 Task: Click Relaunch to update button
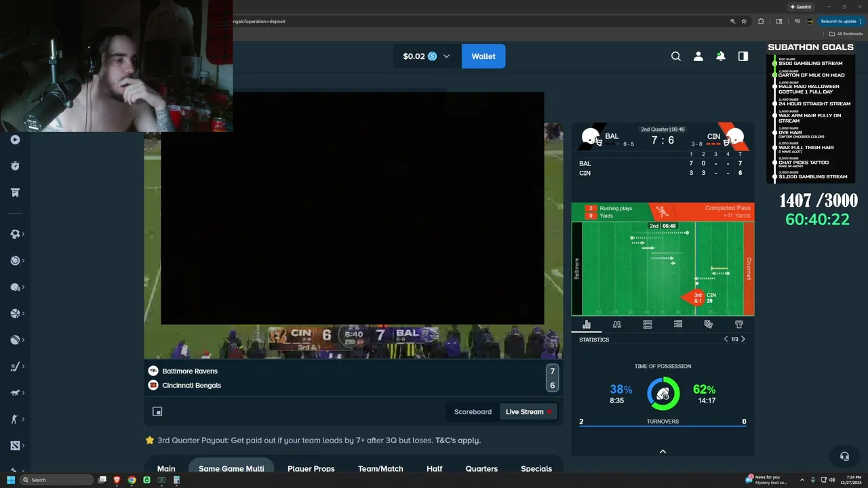click(842, 21)
